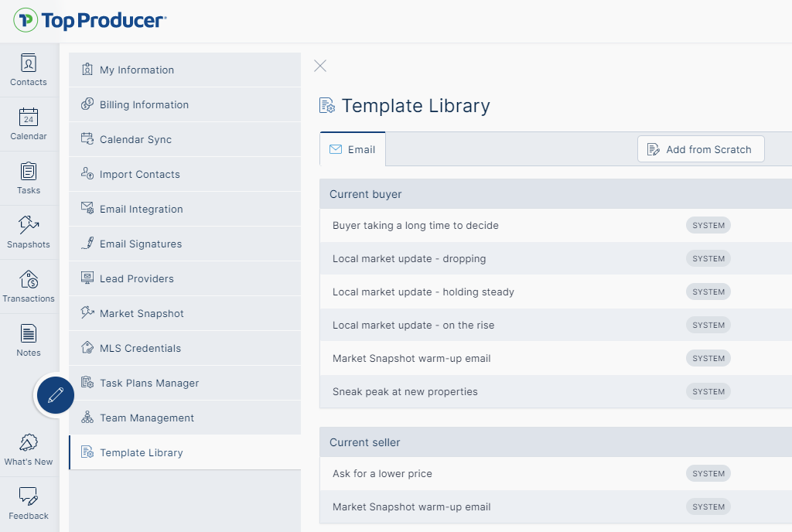792x532 pixels.
Task: Collapse the Current buyer section header
Action: [x=366, y=194]
